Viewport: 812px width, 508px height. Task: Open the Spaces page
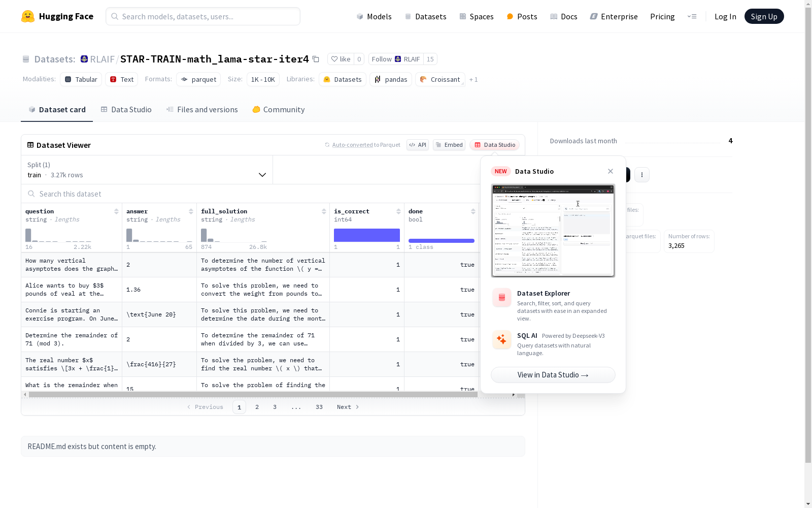pyautogui.click(x=477, y=16)
